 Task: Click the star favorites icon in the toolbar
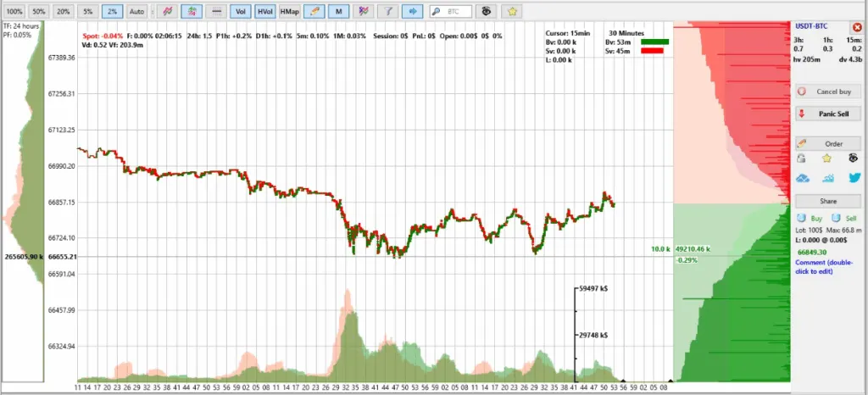(x=511, y=11)
